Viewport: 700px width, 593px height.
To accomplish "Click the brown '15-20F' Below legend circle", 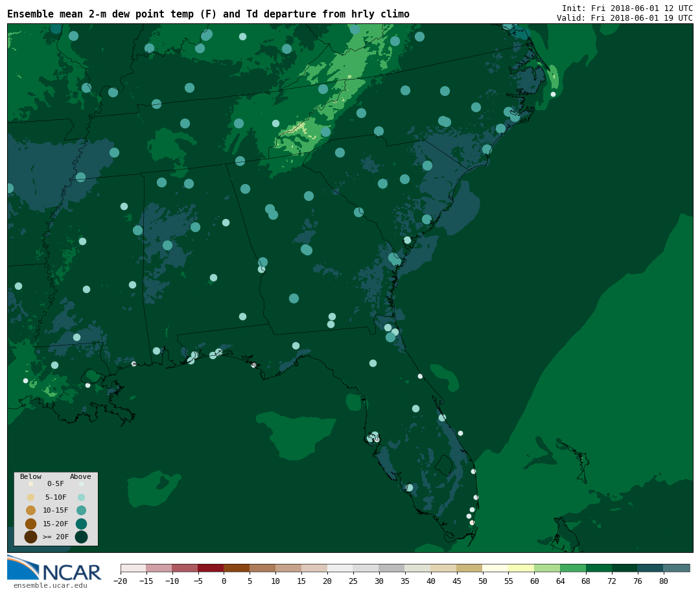I will pos(30,524).
